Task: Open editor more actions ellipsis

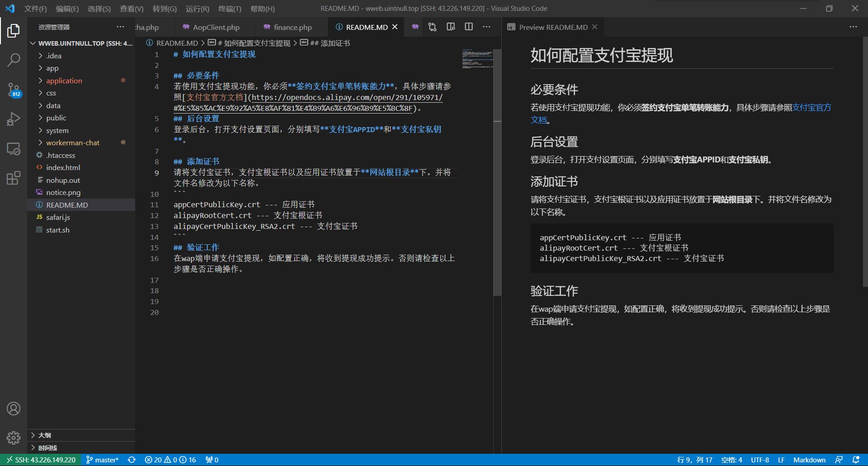Action: point(486,27)
